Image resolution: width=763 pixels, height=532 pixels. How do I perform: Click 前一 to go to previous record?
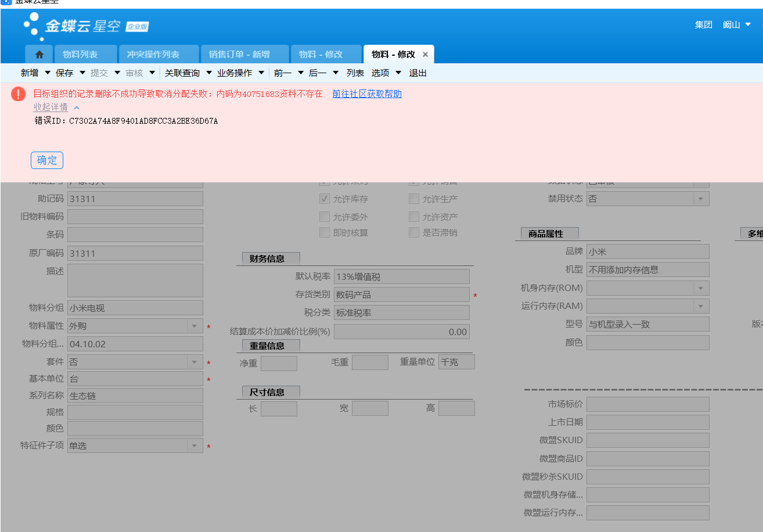point(283,73)
